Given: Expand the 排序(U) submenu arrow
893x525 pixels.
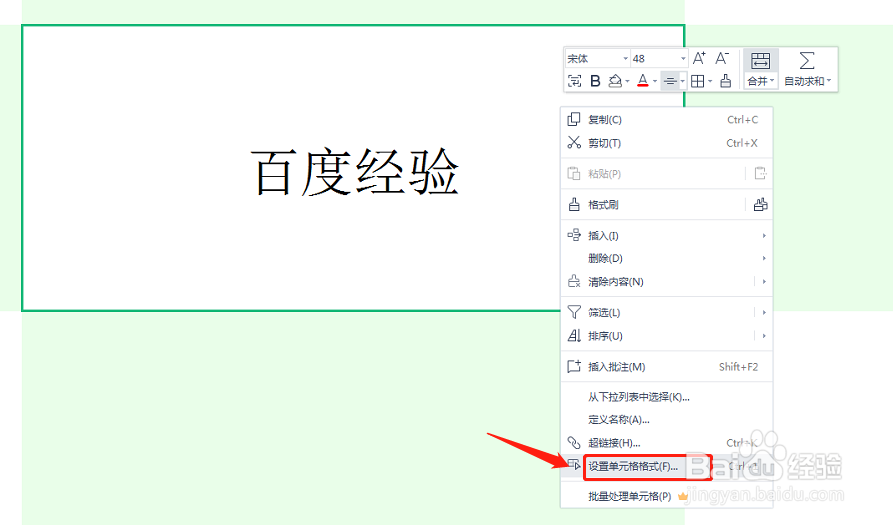Looking at the screenshot, I should coord(764,335).
